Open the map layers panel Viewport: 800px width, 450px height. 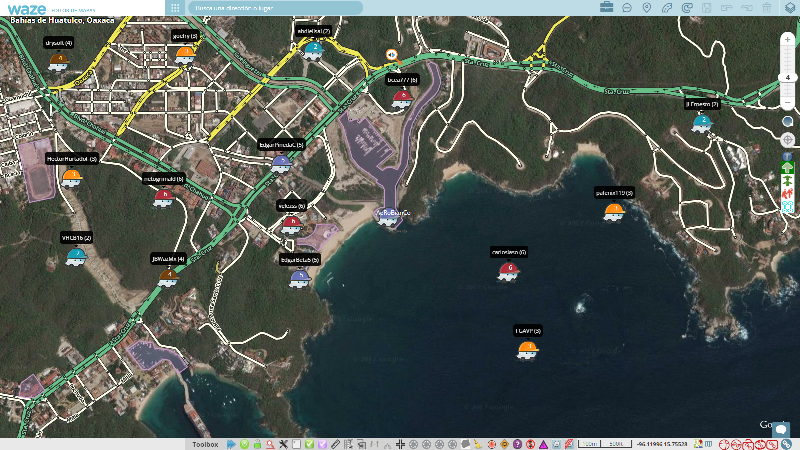(x=789, y=8)
